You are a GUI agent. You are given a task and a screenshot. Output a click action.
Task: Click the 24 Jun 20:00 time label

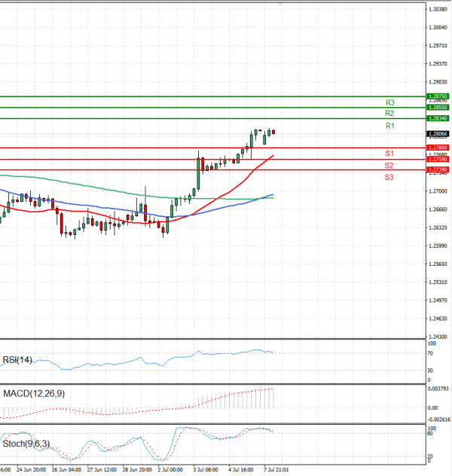(31, 470)
